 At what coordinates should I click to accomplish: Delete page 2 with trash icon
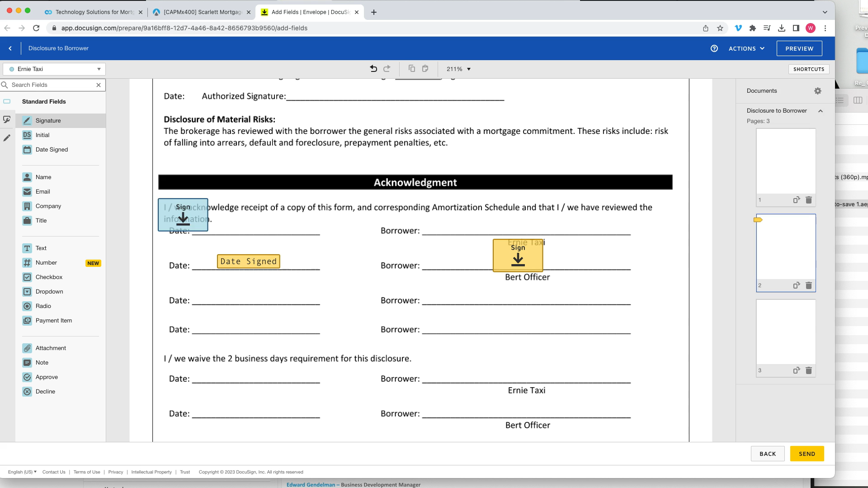pyautogui.click(x=809, y=285)
